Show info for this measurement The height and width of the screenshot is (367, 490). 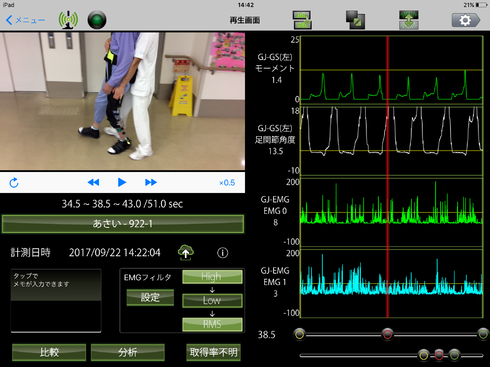point(223,253)
